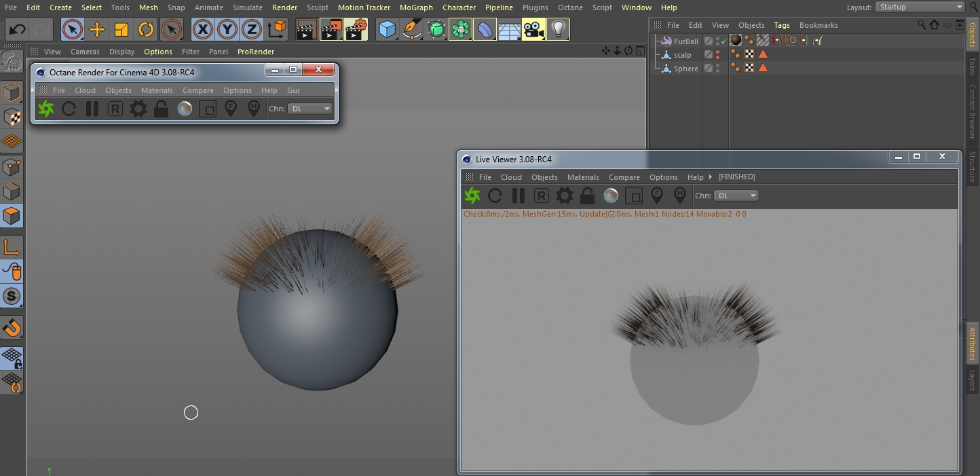Pause rendering in Live Viewer

(x=519, y=196)
